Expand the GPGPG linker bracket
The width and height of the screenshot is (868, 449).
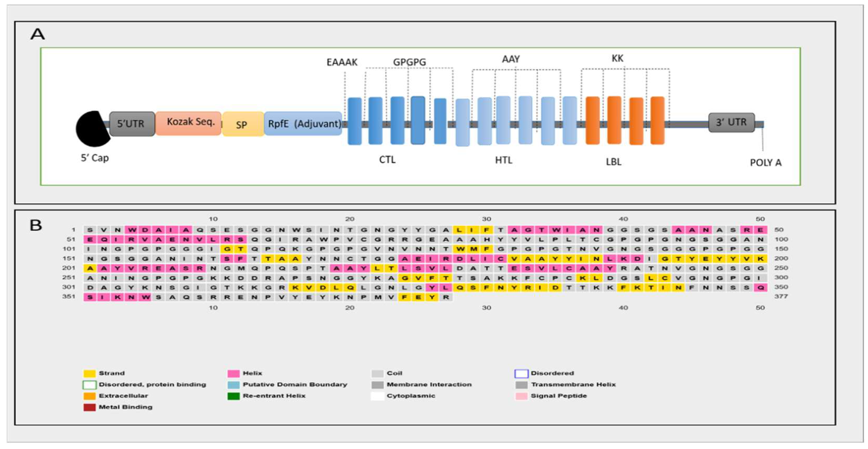(410, 62)
